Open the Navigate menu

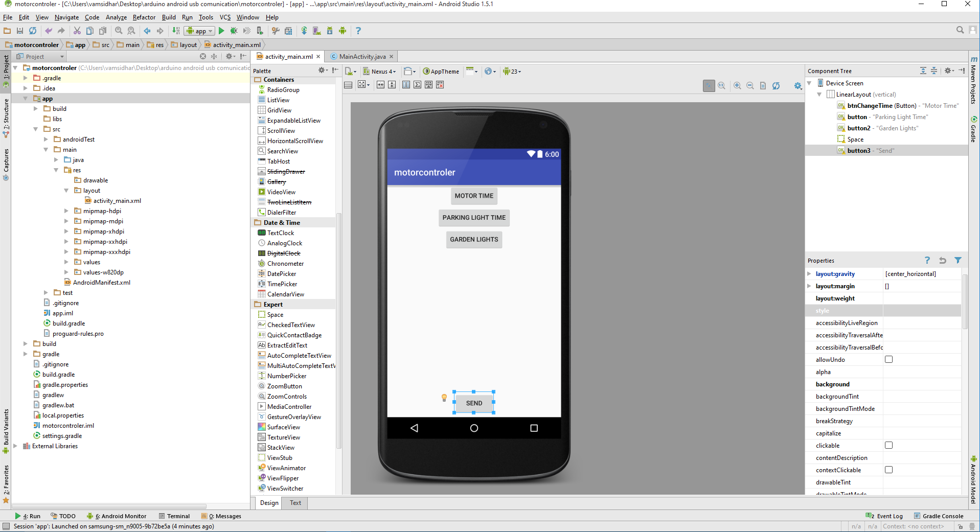click(67, 17)
